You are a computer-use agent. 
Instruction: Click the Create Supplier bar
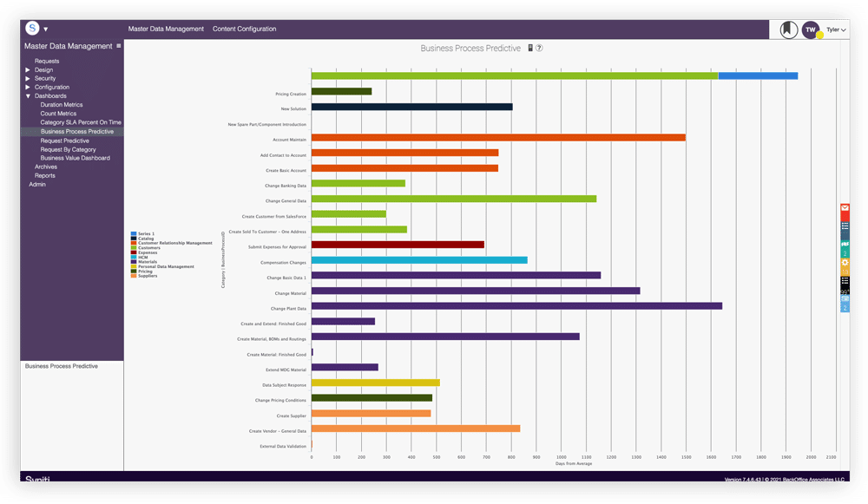pyautogui.click(x=371, y=413)
